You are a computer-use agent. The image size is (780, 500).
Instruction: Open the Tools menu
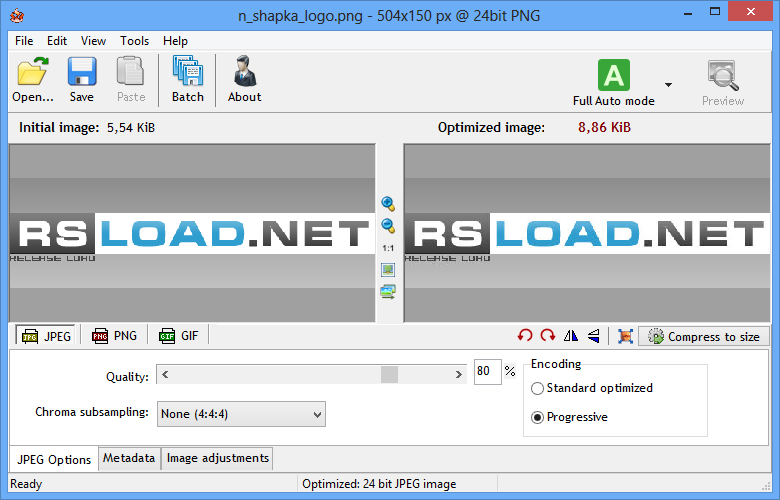coord(134,41)
